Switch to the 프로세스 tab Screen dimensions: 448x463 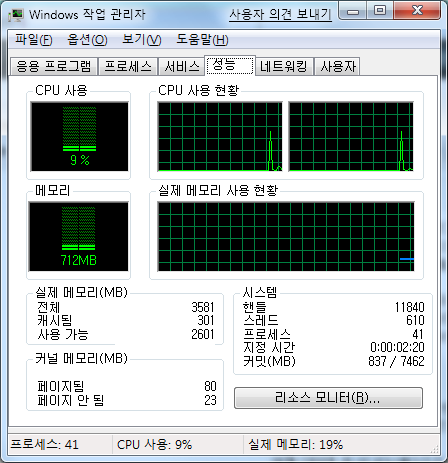tap(128, 66)
